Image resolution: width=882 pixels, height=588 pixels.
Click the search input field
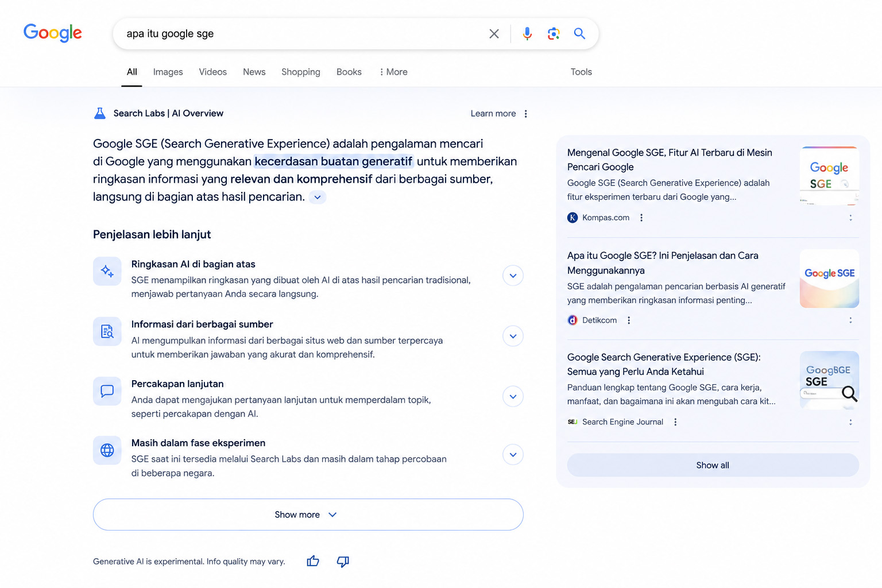[304, 34]
